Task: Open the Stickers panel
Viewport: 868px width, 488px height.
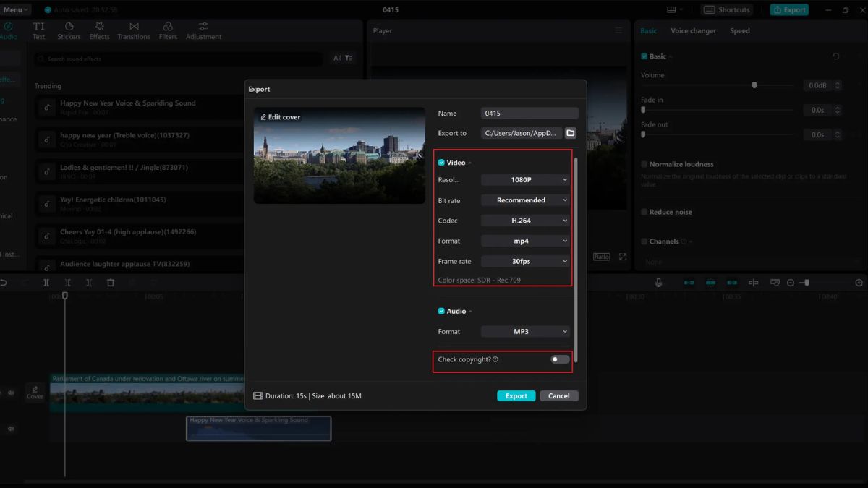Action: coord(69,31)
